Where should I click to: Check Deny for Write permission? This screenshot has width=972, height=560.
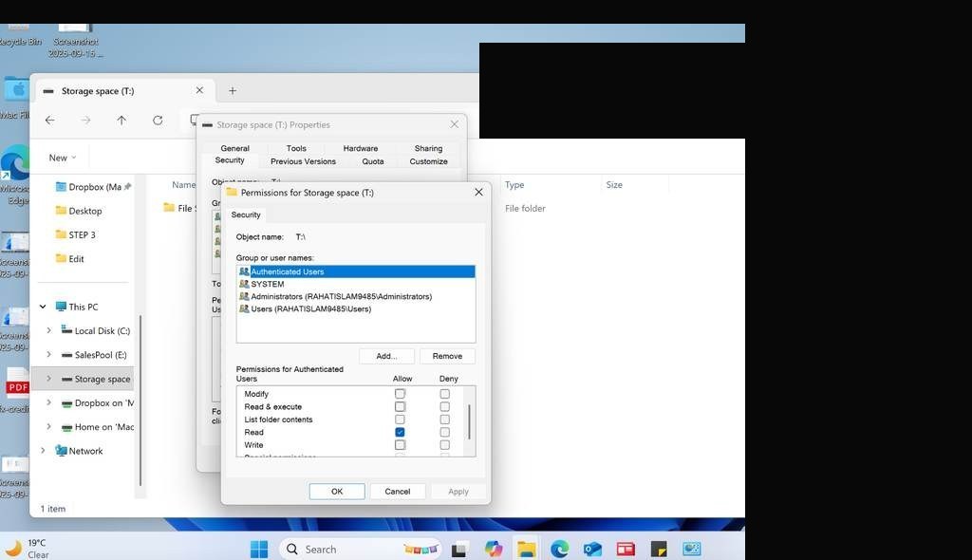pyautogui.click(x=444, y=444)
